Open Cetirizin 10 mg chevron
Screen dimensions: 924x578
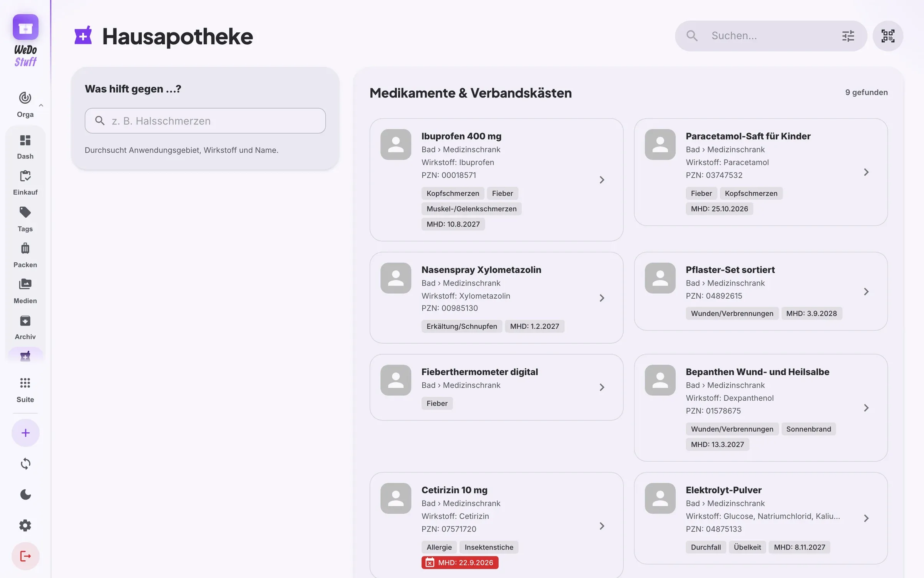click(x=602, y=526)
